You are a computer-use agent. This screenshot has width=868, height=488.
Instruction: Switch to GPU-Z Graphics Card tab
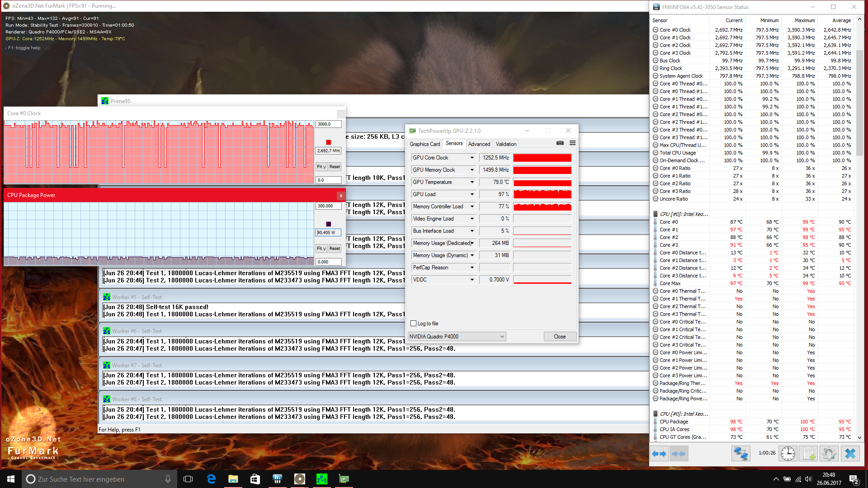[425, 144]
